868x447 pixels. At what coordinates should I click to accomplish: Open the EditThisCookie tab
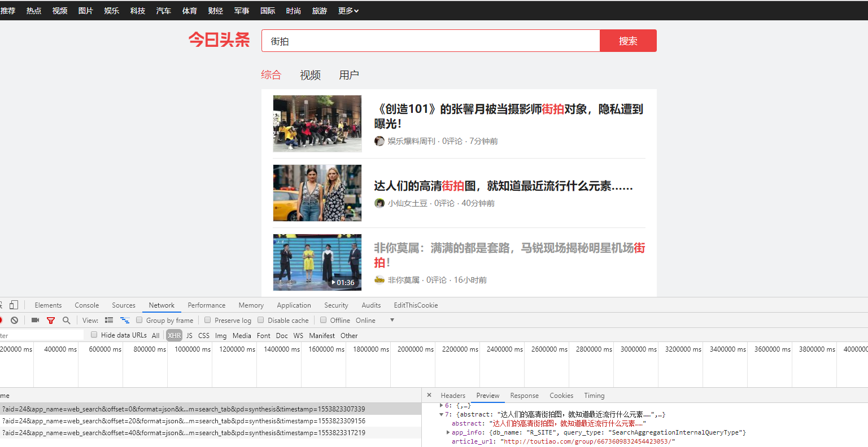pyautogui.click(x=416, y=305)
